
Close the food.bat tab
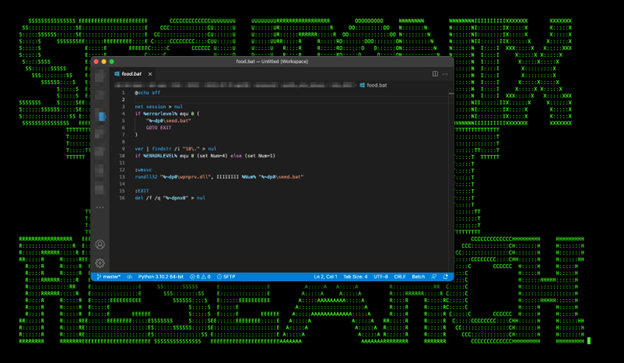point(150,74)
